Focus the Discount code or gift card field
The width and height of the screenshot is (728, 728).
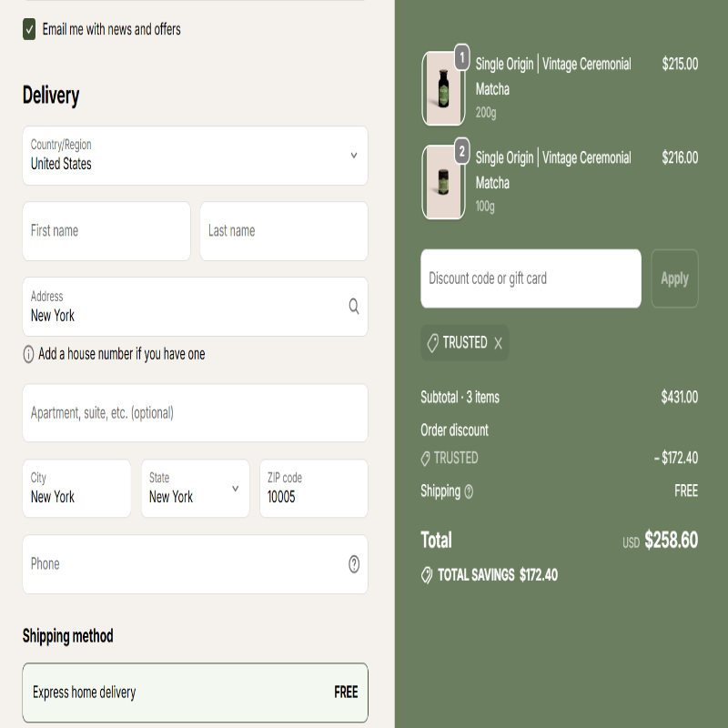click(x=531, y=278)
